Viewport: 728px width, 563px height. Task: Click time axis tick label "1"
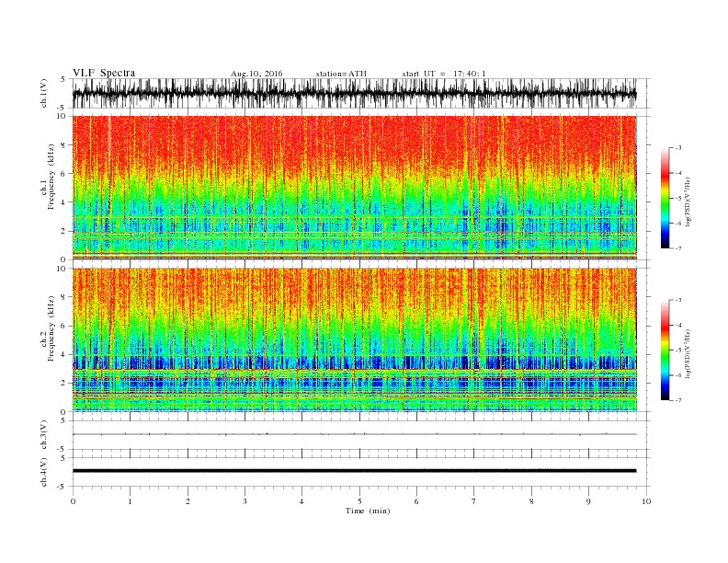(130, 501)
